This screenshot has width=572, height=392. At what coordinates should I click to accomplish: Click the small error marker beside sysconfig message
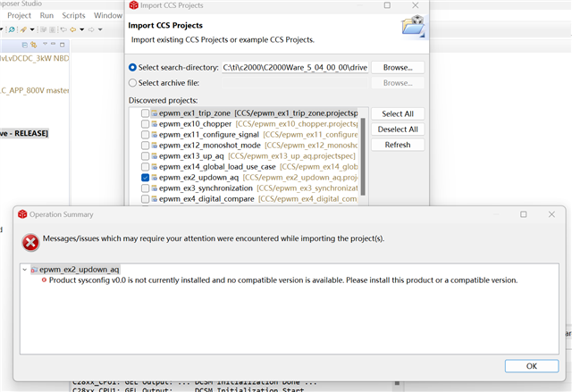click(44, 280)
